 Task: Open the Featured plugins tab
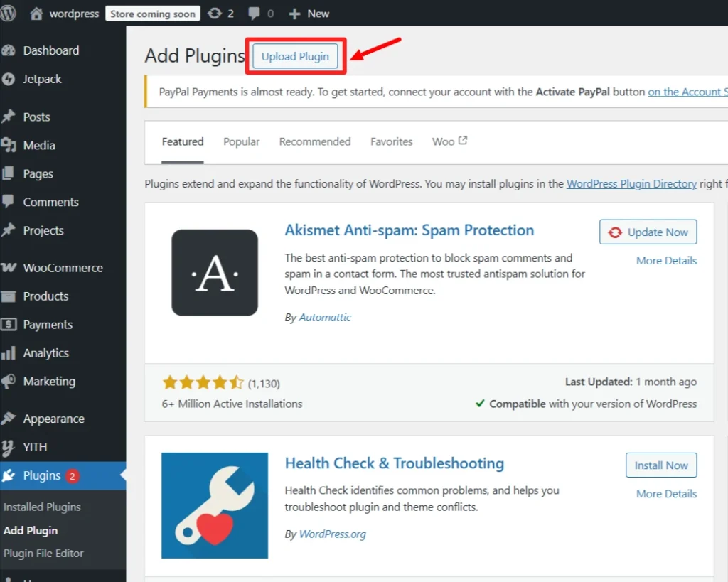coord(183,141)
